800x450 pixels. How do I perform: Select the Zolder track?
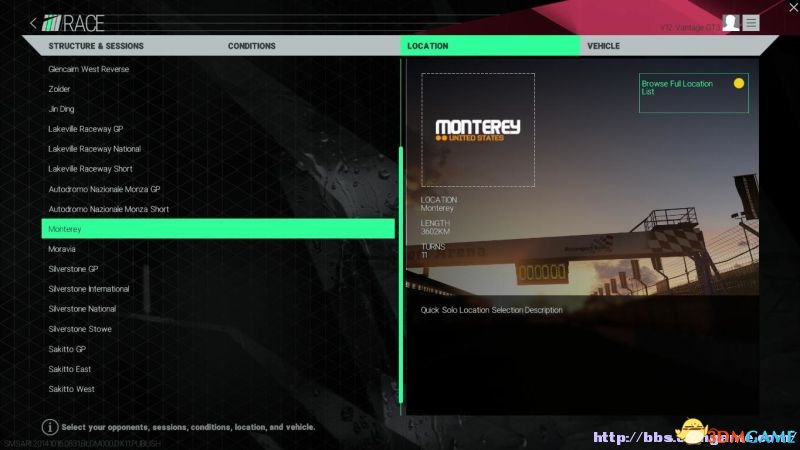(x=59, y=89)
